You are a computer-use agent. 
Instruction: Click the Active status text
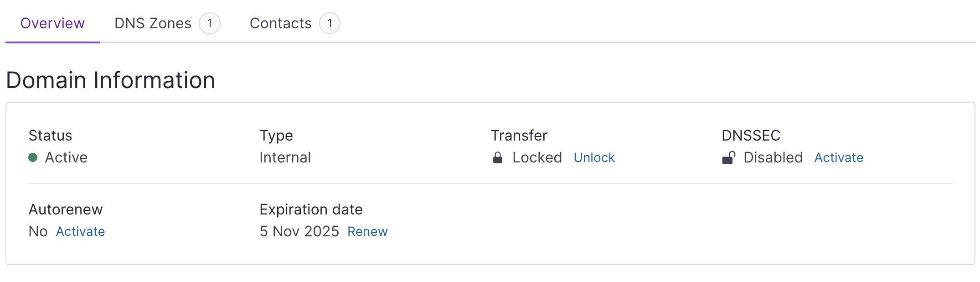[66, 158]
